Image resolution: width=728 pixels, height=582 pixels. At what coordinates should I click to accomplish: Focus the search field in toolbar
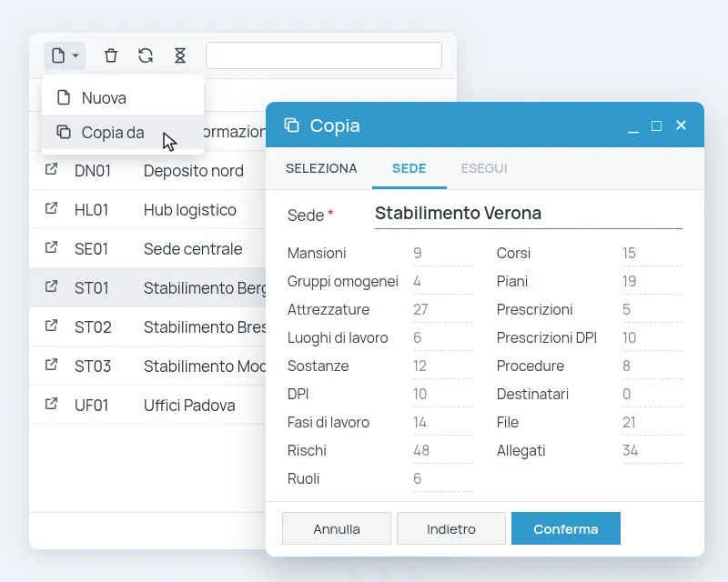[324, 55]
